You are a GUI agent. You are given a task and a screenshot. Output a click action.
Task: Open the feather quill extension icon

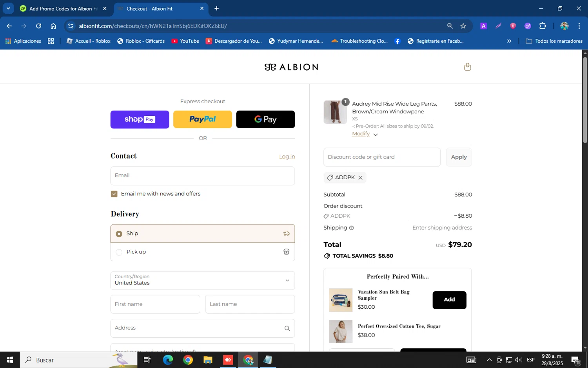[498, 26]
